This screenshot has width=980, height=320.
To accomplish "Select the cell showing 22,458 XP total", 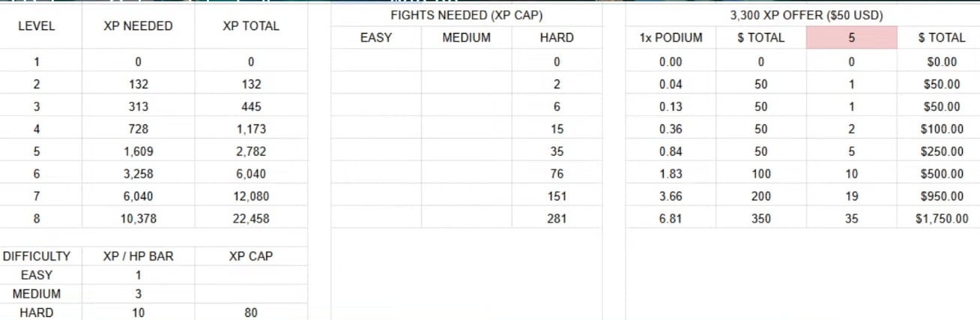I will point(251,219).
